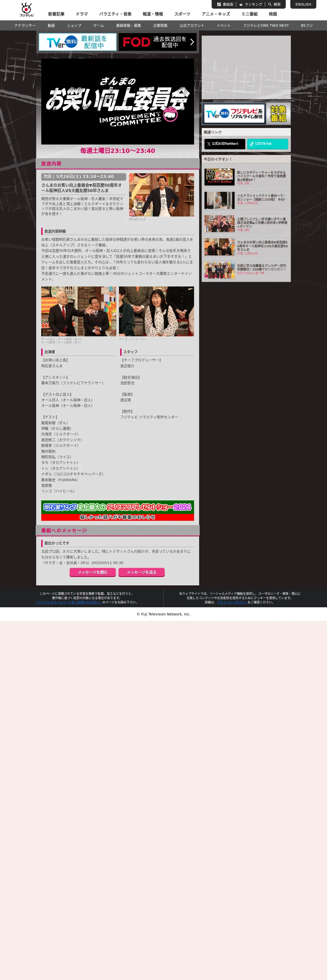Go to ゲーム page
This screenshot has width=327, height=980.
[99, 25]
